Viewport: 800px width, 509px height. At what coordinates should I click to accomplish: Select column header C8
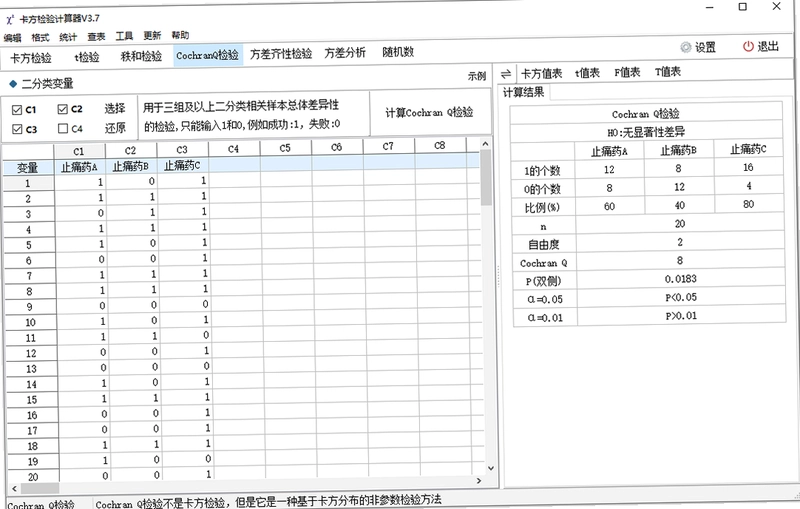click(440, 145)
